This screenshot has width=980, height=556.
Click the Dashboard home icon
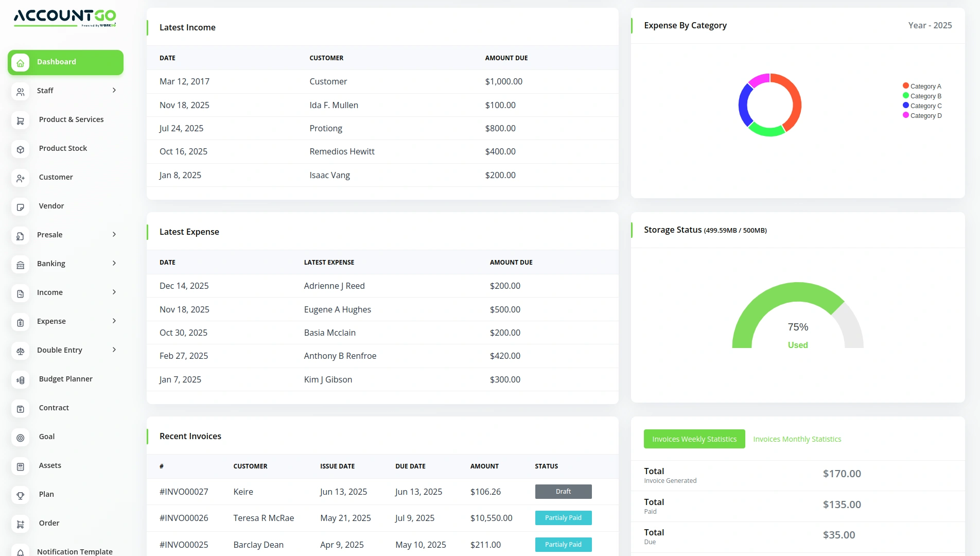(20, 63)
